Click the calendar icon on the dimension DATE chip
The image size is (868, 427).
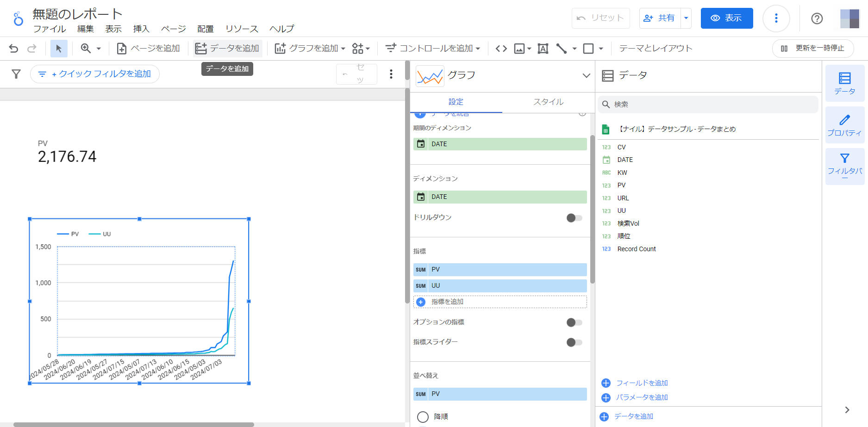point(421,197)
